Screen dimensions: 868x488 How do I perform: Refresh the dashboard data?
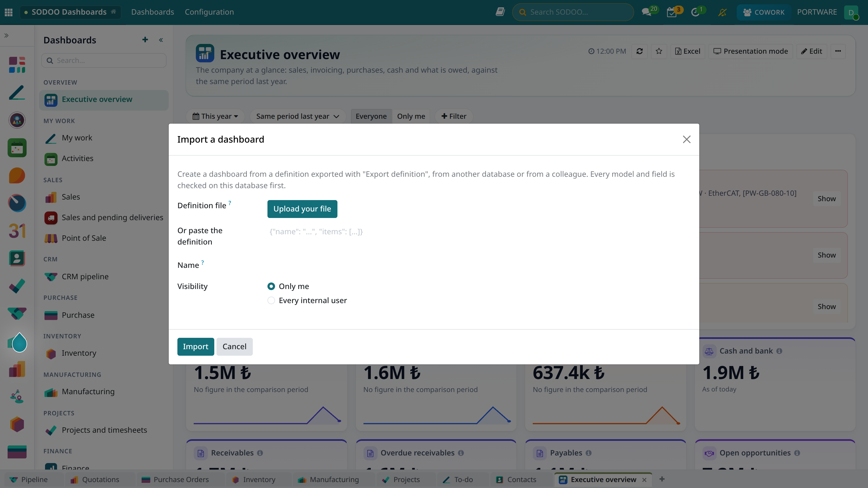tap(640, 51)
